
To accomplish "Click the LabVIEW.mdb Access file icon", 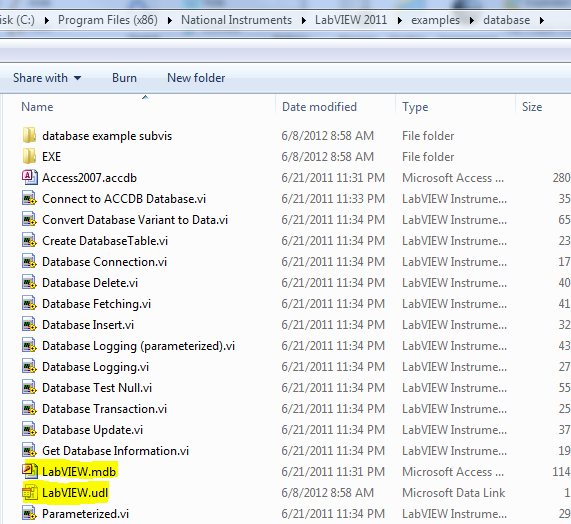I will tap(29, 471).
